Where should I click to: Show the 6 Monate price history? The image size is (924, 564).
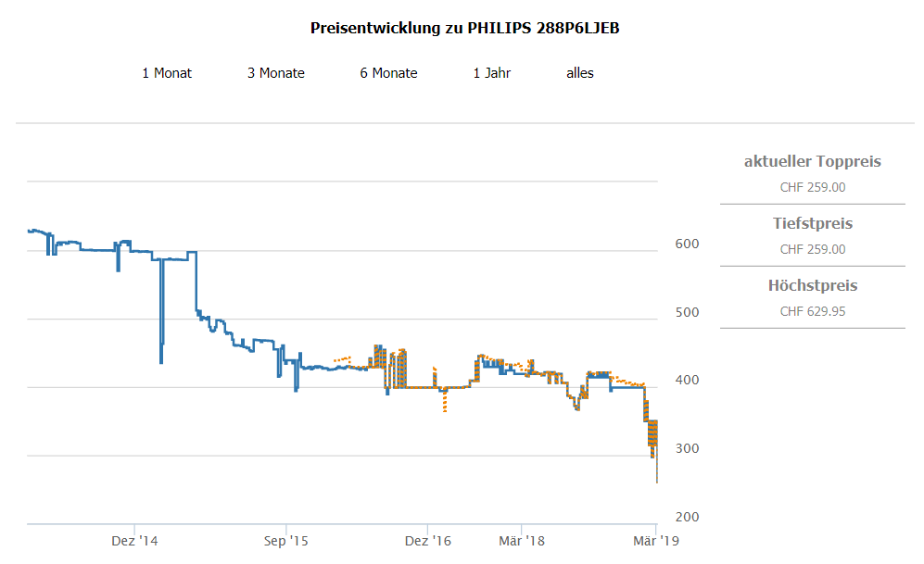tap(389, 73)
